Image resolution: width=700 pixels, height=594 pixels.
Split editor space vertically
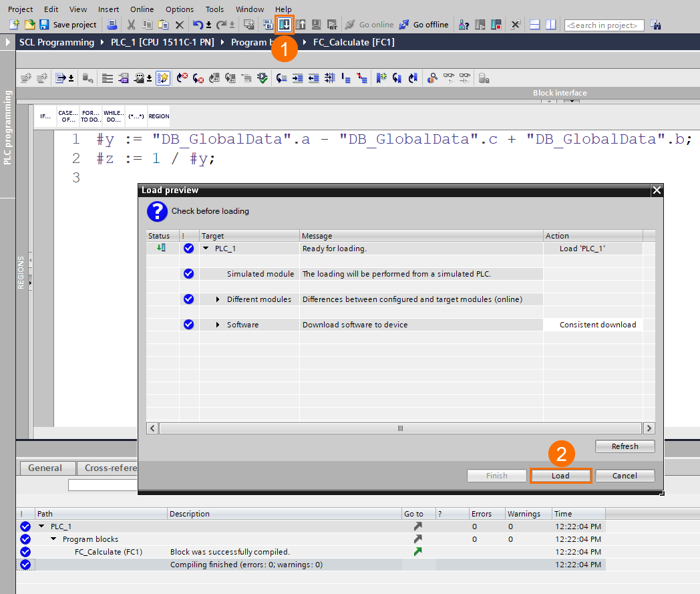551,25
